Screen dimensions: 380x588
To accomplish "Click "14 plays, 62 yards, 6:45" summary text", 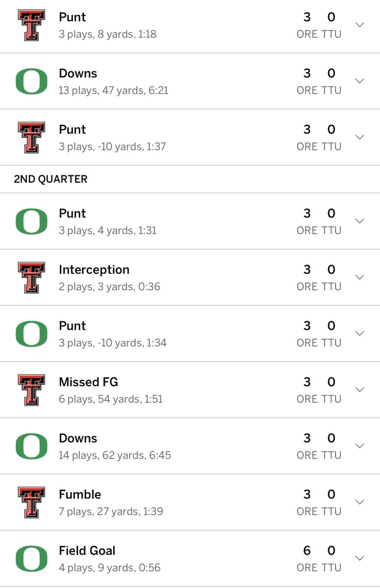I will click(x=115, y=455).
